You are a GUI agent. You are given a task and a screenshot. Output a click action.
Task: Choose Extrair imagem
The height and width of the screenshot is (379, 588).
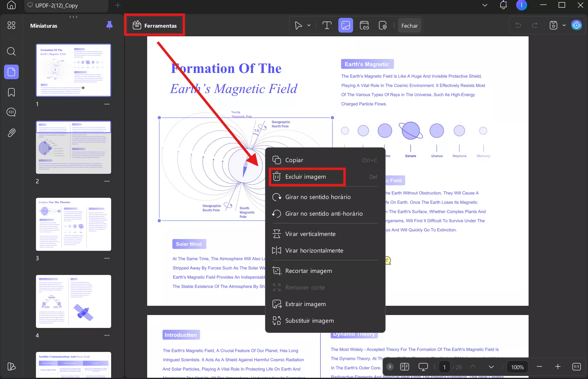[325, 304]
